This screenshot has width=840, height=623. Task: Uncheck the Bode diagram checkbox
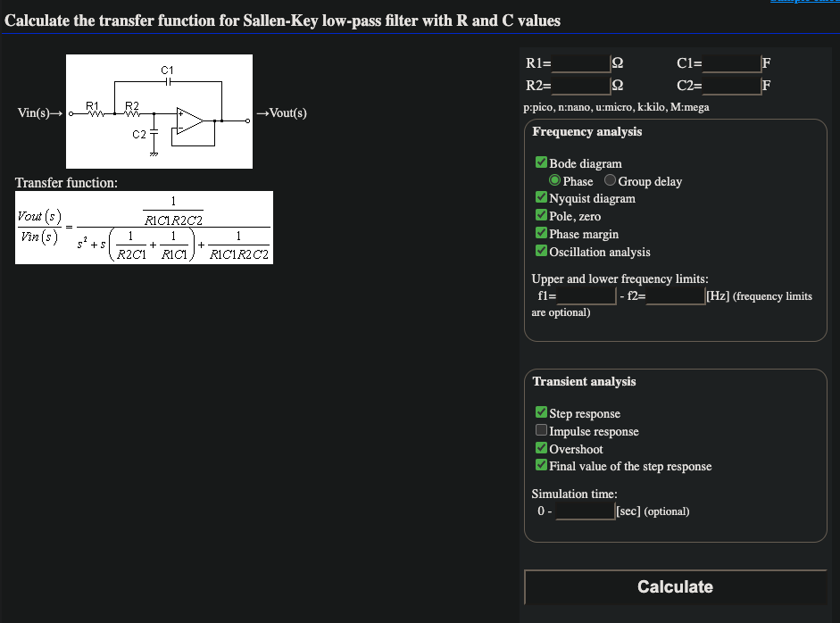[542, 163]
